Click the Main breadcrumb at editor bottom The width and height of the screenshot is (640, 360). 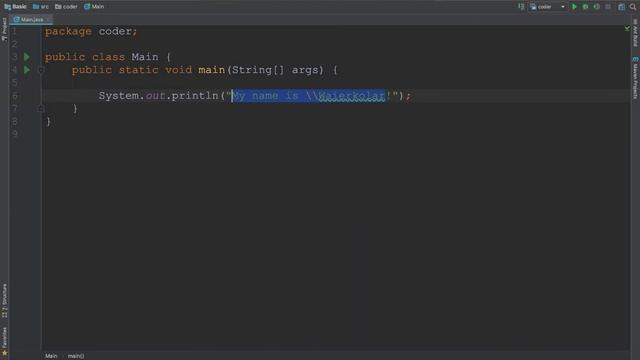[x=51, y=356]
